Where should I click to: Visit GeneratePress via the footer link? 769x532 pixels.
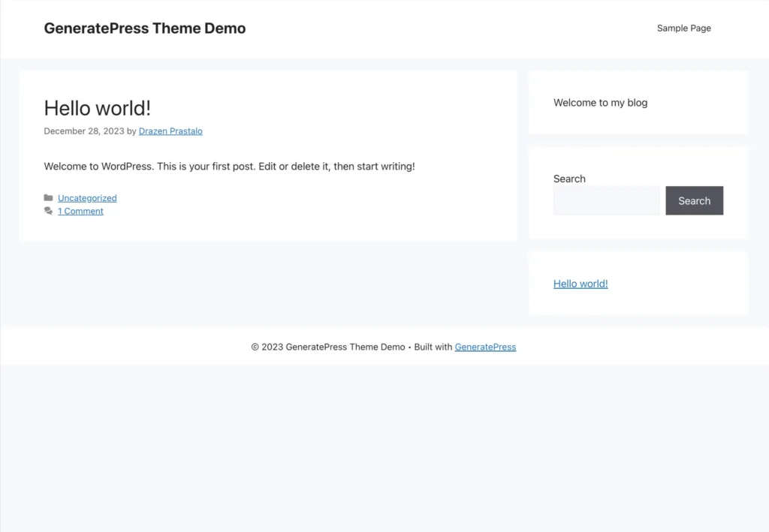click(485, 347)
